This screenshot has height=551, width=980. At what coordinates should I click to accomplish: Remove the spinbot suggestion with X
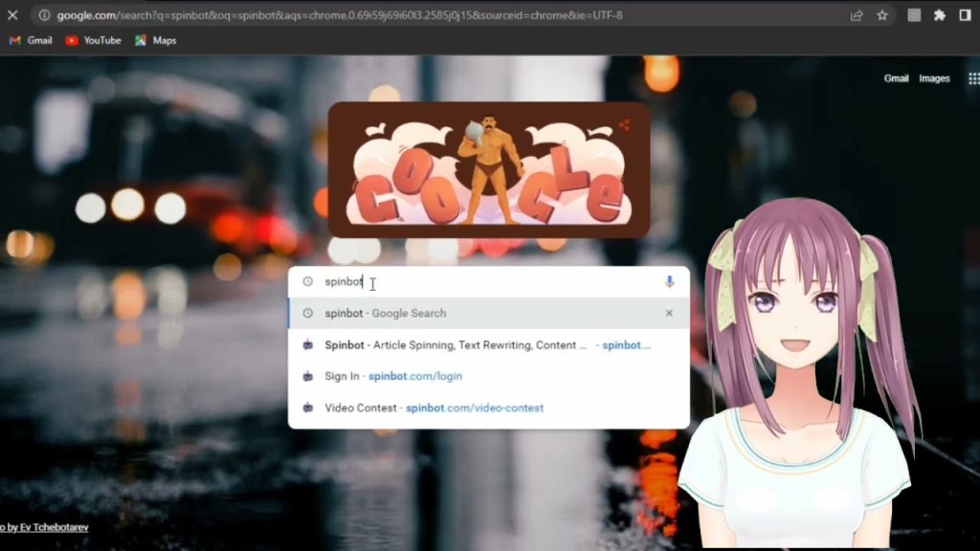[x=669, y=313]
